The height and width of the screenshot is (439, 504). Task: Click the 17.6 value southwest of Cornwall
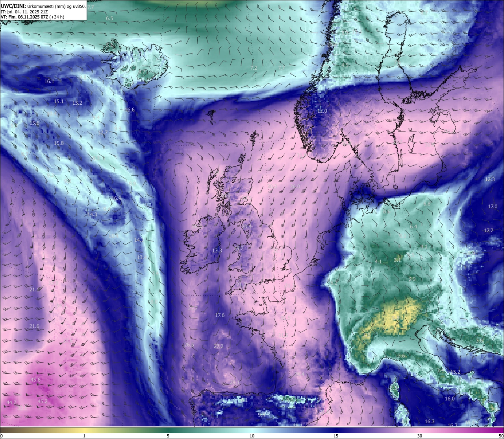[x=220, y=315]
